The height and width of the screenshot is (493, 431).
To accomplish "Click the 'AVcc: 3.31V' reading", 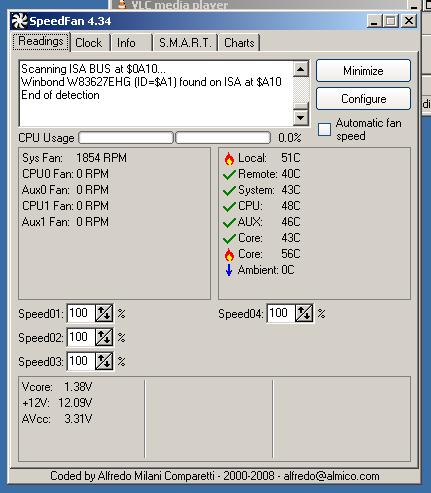I will [57, 419].
